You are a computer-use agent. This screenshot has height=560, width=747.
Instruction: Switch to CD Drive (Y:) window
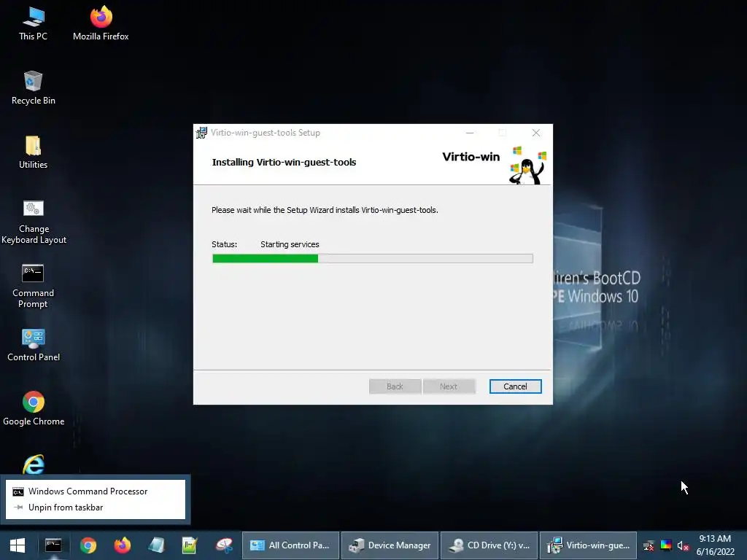[489, 545]
